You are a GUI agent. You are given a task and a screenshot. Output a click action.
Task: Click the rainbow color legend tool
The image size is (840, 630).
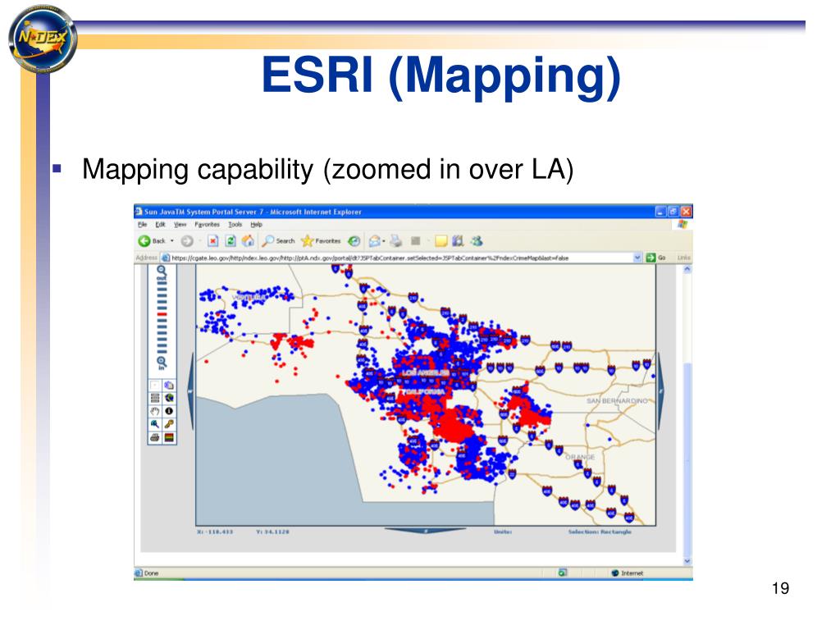pyautogui.click(x=169, y=437)
